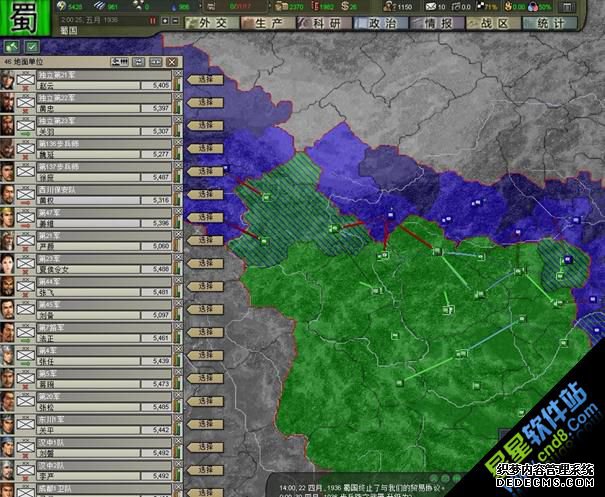Click 选择 button for 李严's unit
Image resolution: width=605 pixels, height=497 pixels.
(x=205, y=470)
